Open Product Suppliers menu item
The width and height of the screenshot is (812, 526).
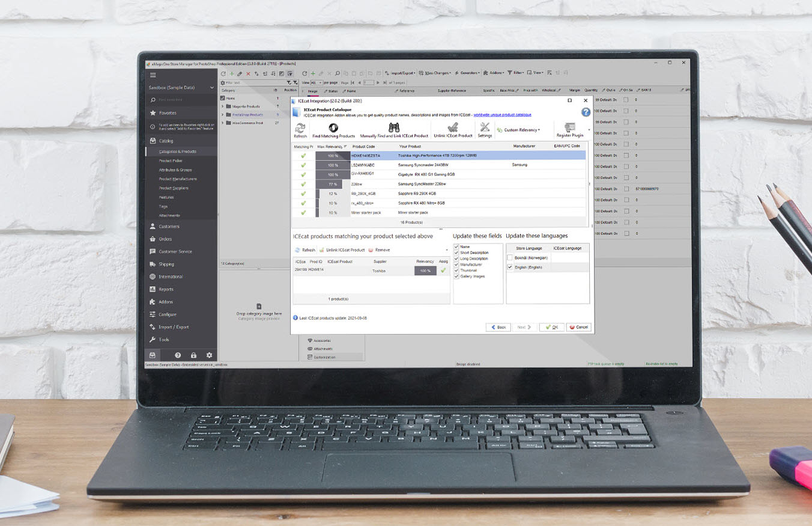[x=174, y=188]
